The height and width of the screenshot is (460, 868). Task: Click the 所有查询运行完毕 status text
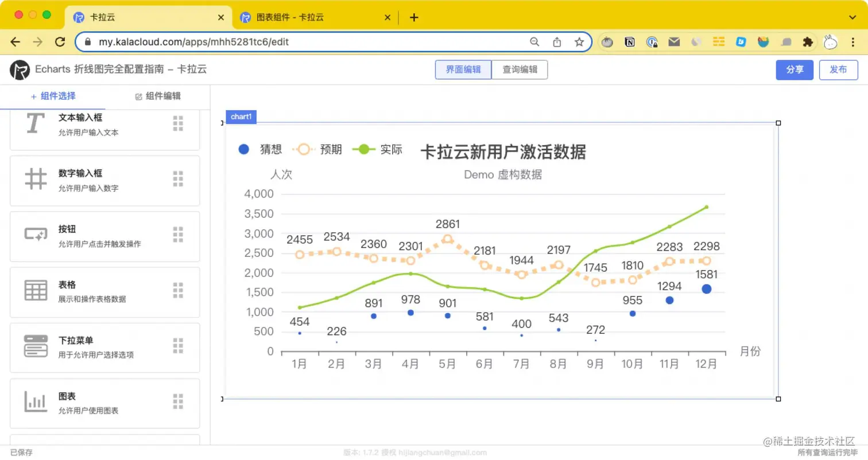[828, 453]
